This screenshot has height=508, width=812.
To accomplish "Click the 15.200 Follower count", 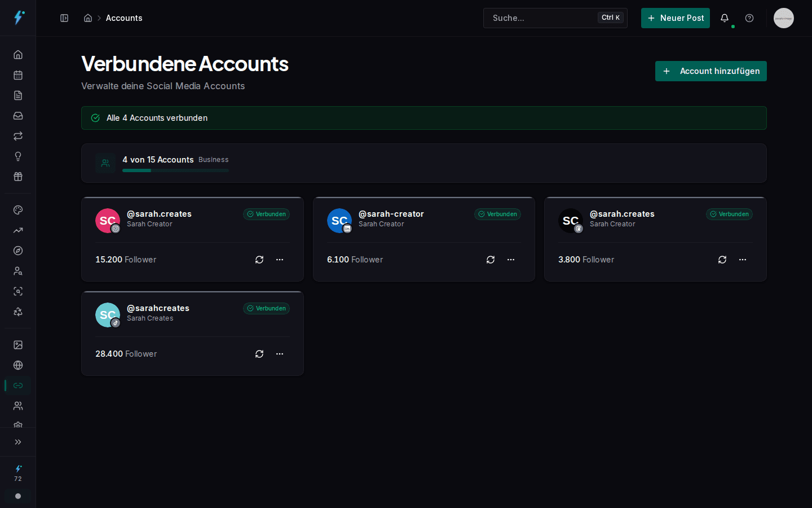I will [x=126, y=260].
